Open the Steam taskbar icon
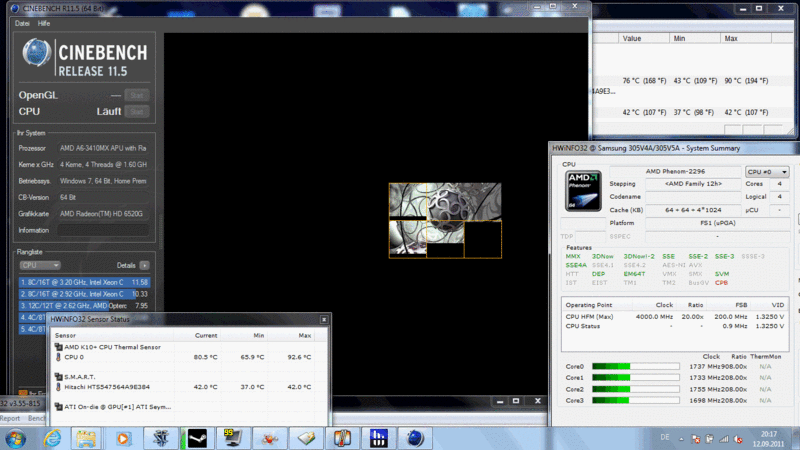This screenshot has width=800, height=450. tap(196, 439)
